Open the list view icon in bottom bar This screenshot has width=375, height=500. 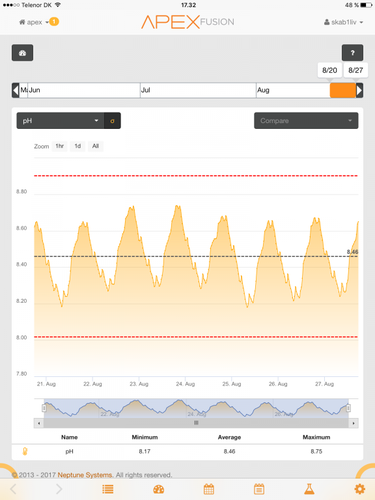click(x=108, y=489)
